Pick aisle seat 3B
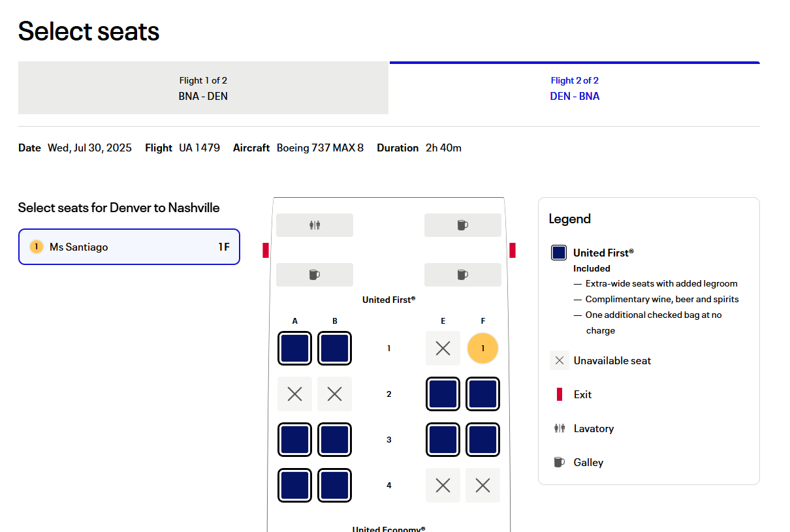 pyautogui.click(x=335, y=440)
